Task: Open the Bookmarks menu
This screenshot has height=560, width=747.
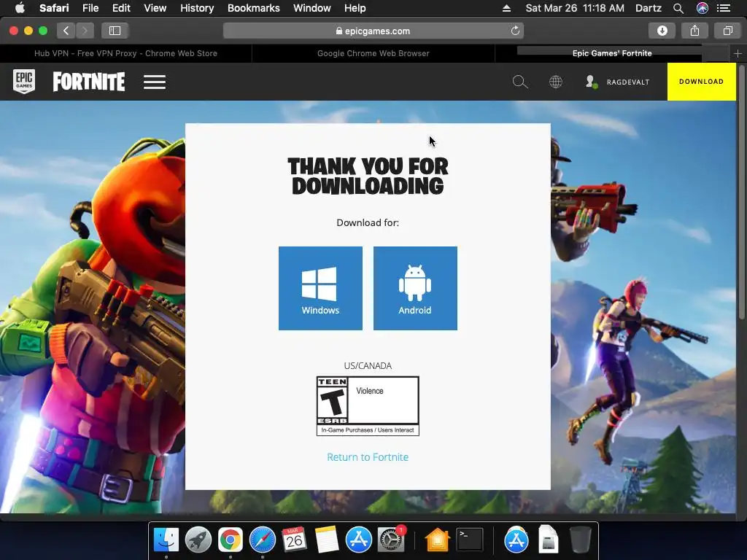Action: click(253, 8)
